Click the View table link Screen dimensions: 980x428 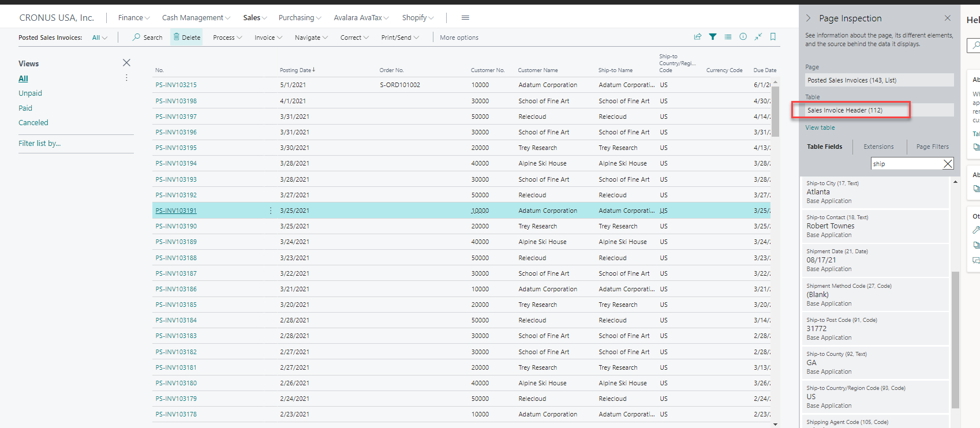pos(820,127)
